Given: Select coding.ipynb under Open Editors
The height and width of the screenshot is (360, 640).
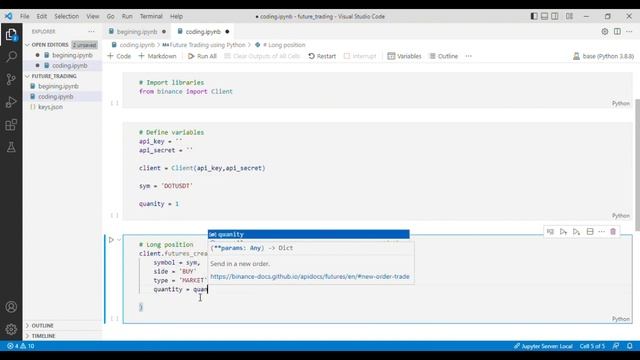Looking at the screenshot, I should tap(69, 65).
